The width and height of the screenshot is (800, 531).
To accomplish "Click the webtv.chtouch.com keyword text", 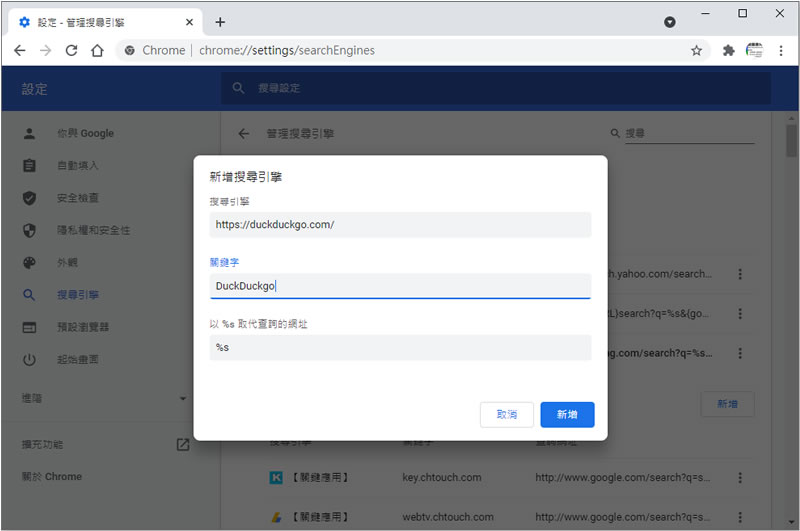I will [x=448, y=517].
